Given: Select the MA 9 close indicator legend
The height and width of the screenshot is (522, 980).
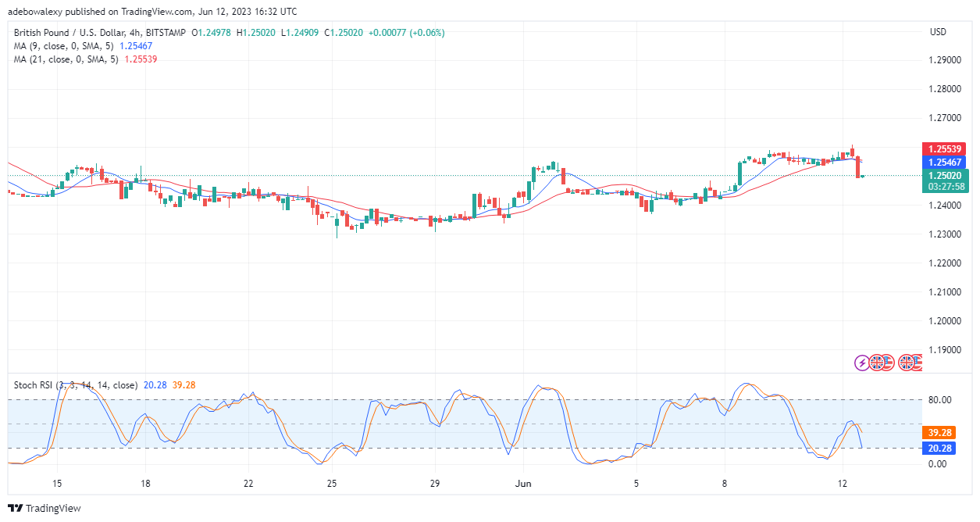Looking at the screenshot, I should click(x=84, y=47).
